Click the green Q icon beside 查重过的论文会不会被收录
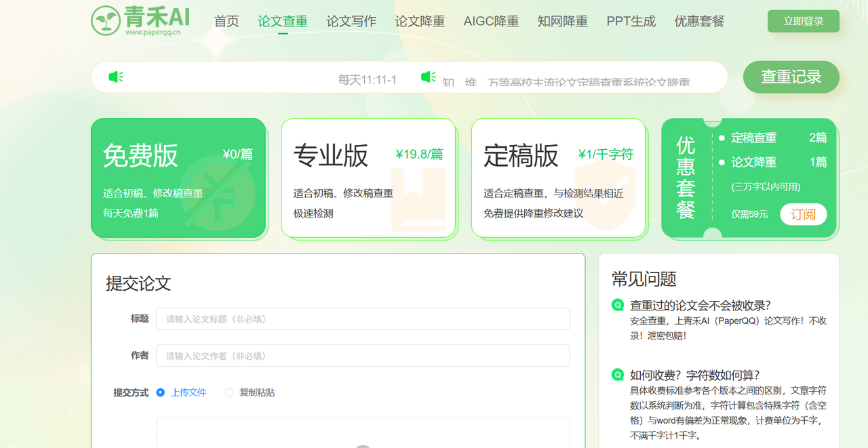Screen dimensions: 868x448 pos(618,305)
